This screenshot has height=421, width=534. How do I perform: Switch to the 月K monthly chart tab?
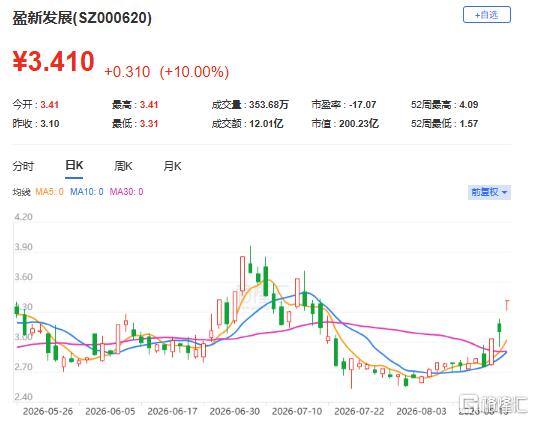pos(173,166)
